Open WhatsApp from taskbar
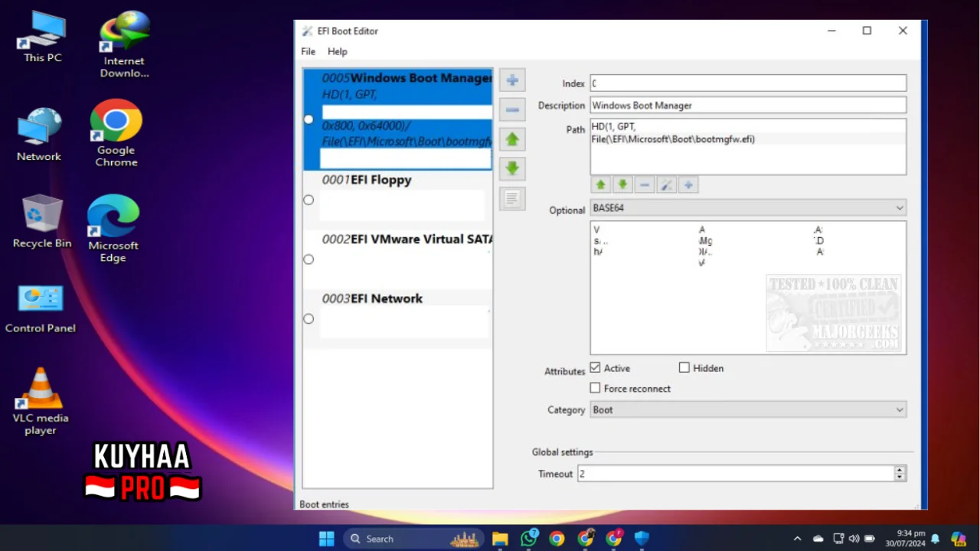The image size is (980, 551). pos(528,539)
